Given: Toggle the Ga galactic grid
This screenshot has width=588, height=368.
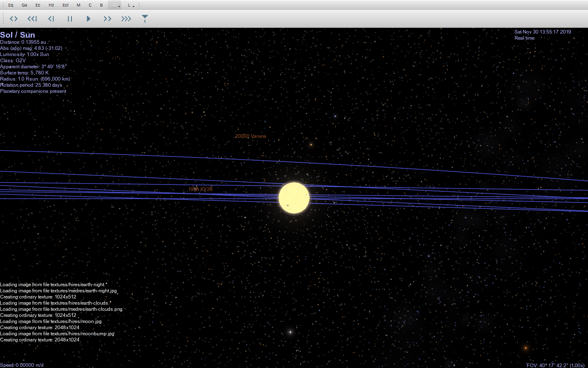Looking at the screenshot, I should (24, 5).
